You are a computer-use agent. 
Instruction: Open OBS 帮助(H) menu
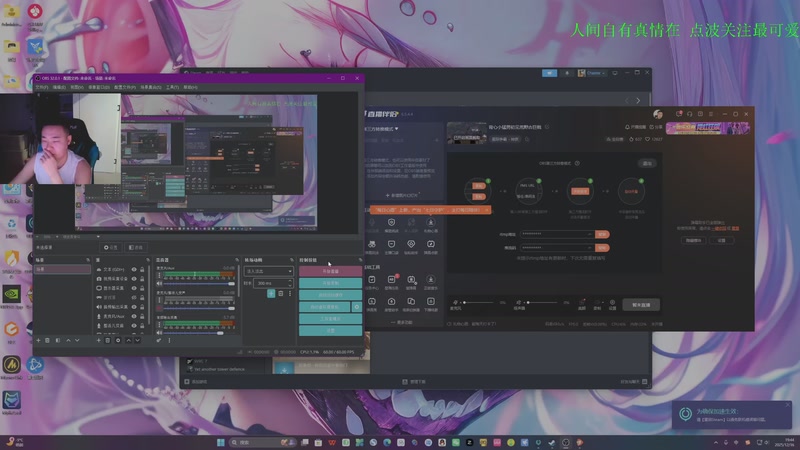(190, 87)
